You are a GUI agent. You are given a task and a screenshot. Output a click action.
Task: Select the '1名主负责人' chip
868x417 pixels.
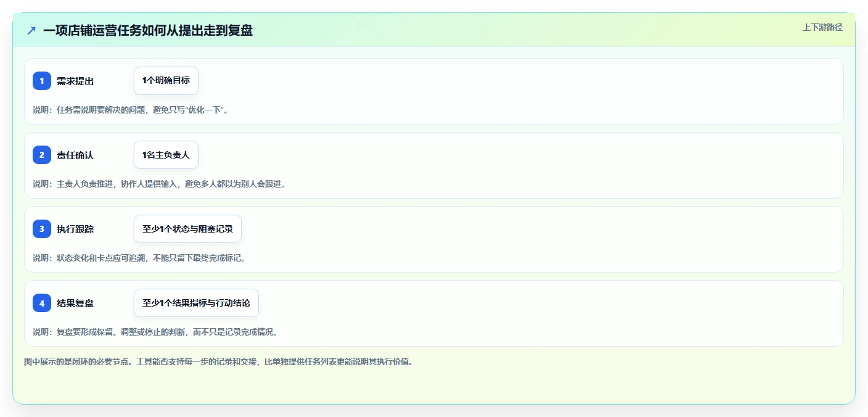click(166, 155)
